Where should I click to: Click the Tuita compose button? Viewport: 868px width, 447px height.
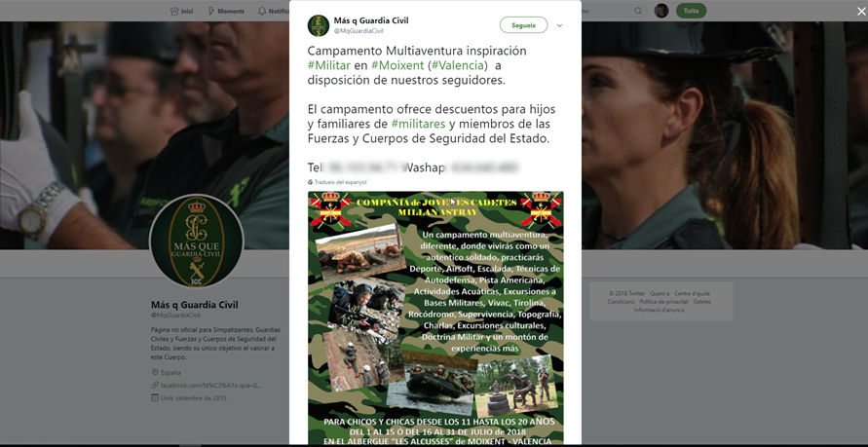pos(691,11)
